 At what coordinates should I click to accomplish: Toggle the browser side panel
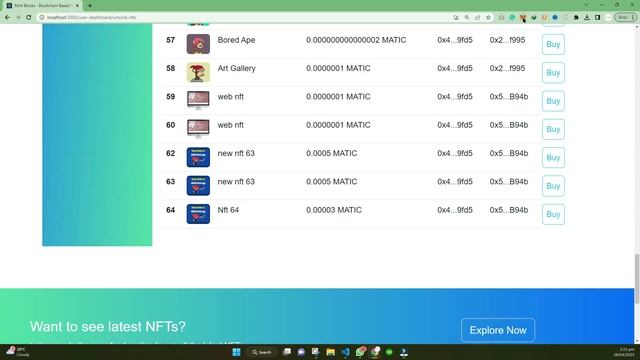(x=597, y=18)
